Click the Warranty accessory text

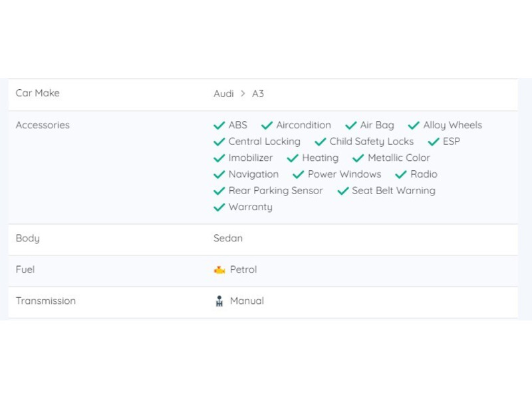[x=251, y=207]
